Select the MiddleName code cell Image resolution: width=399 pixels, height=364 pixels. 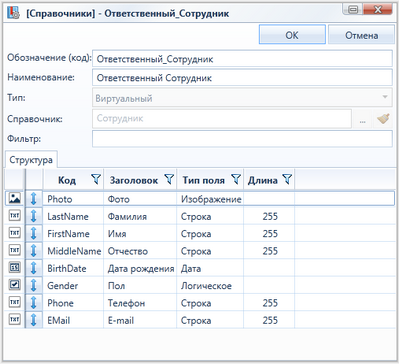tap(73, 251)
